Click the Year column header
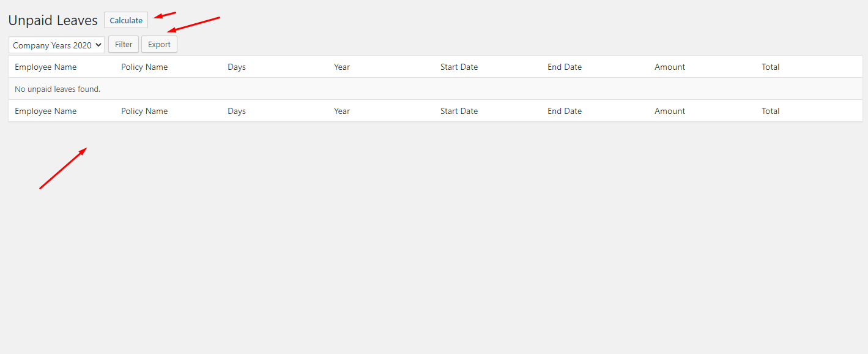 coord(341,67)
